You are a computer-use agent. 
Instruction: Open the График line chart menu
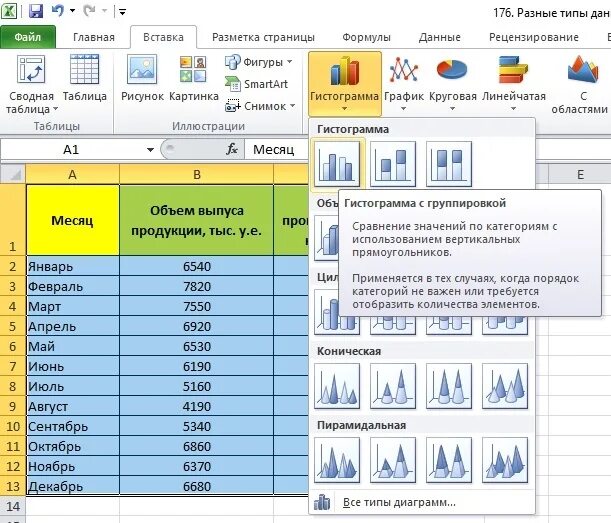[404, 84]
